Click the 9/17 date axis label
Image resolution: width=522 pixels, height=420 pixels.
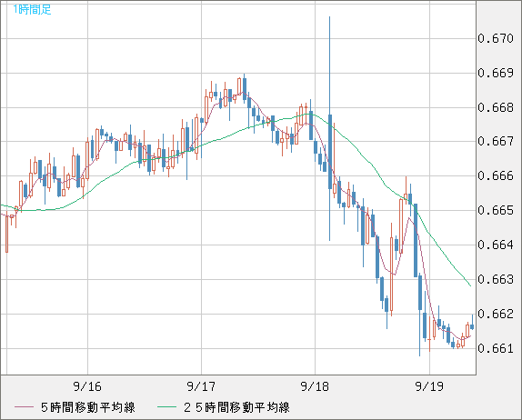pos(201,386)
